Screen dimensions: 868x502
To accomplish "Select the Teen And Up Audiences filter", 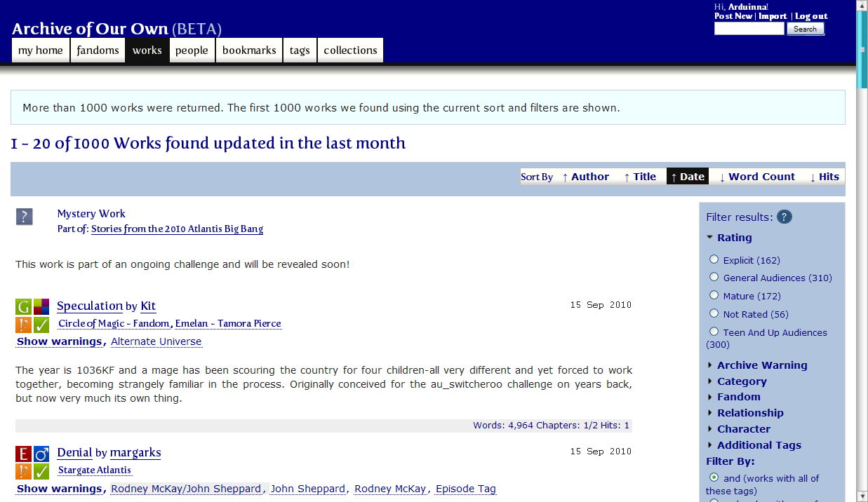I will pyautogui.click(x=714, y=332).
